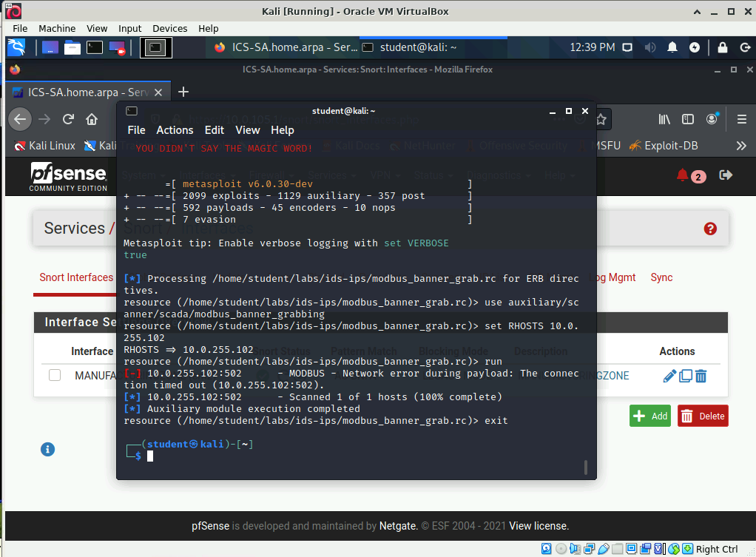Click the terminal window menu icon in titlebar

tap(132, 111)
